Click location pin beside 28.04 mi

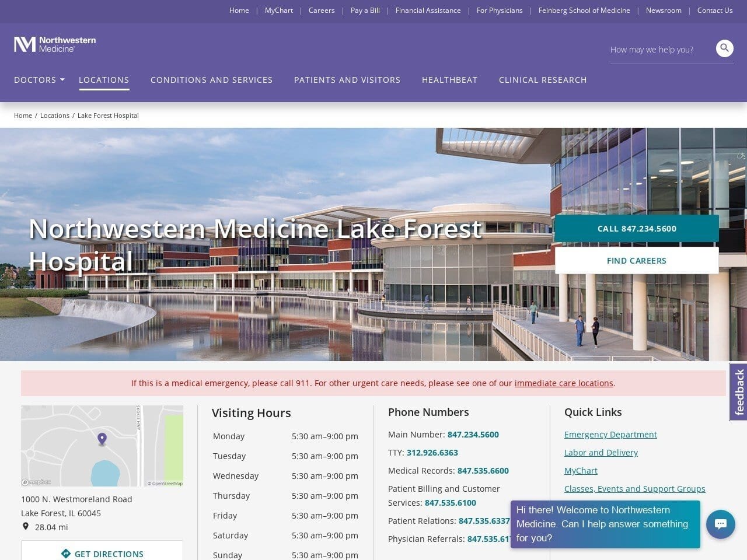tap(26, 526)
